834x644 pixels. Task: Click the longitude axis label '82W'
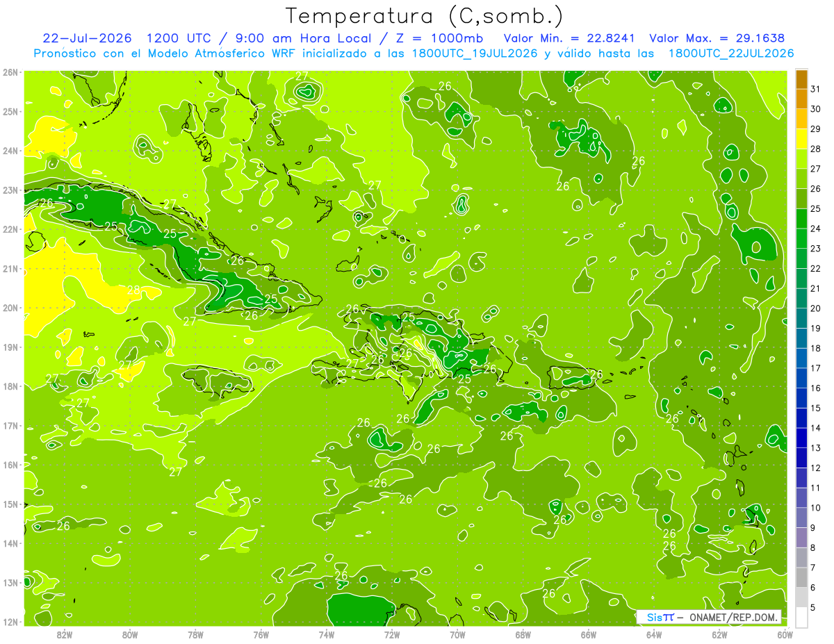[x=65, y=635]
